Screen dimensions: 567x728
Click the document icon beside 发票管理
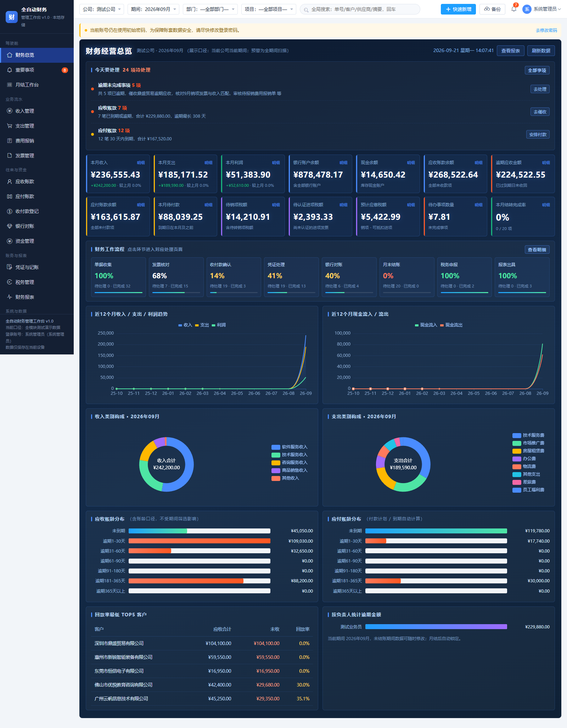tap(10, 156)
